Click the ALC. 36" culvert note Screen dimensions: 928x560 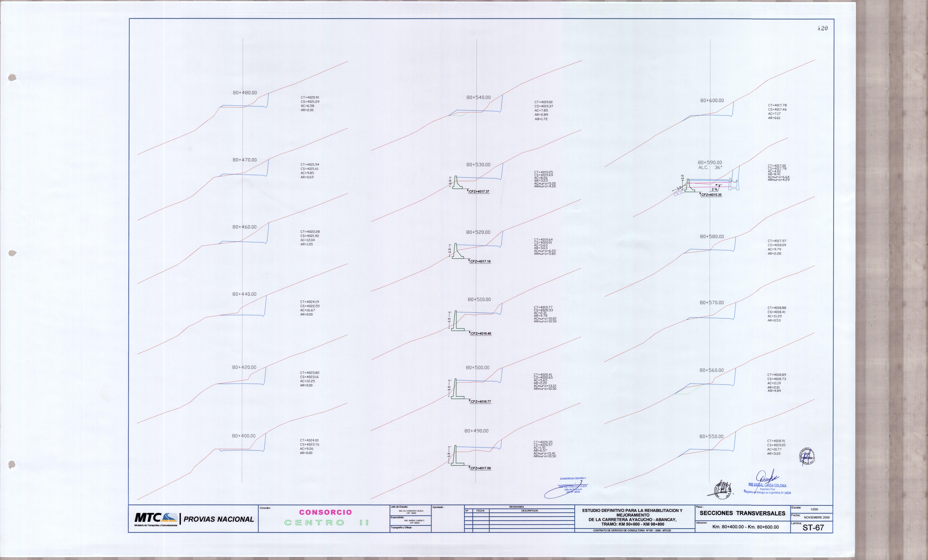point(710,167)
